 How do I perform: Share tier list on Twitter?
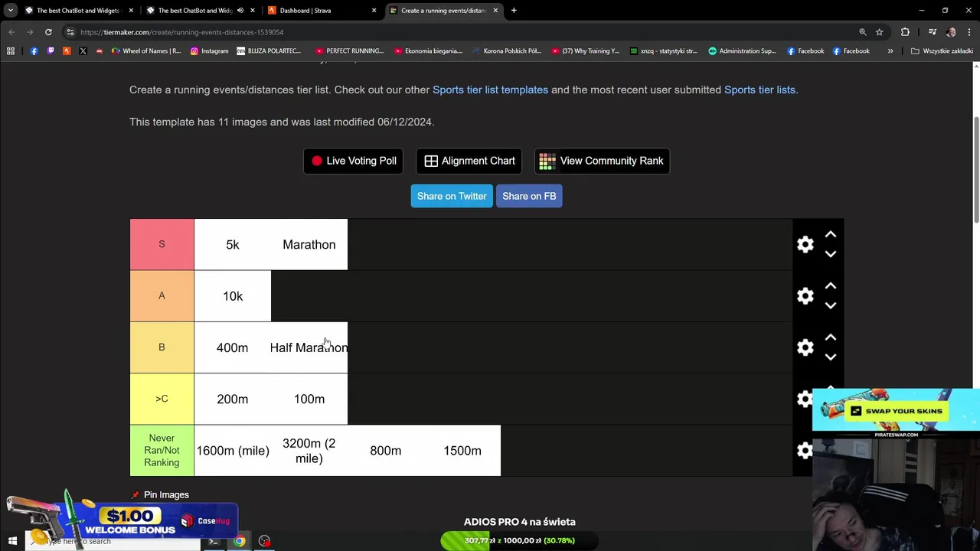pos(452,196)
